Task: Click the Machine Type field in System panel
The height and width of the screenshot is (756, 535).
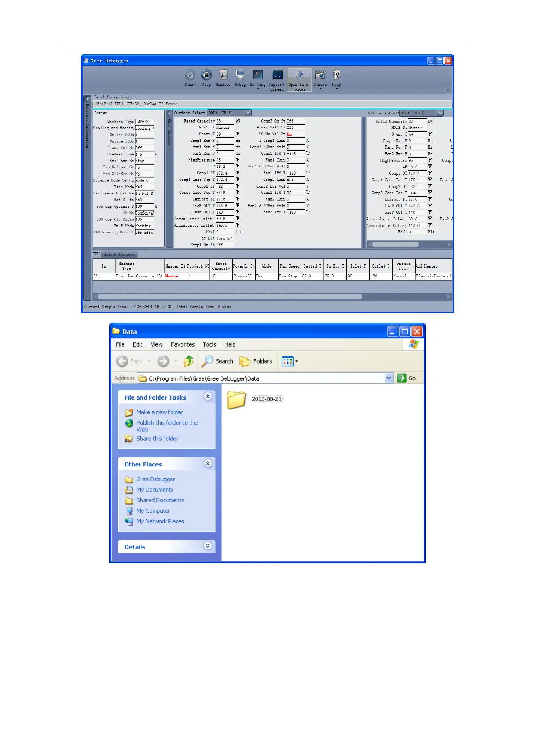Action: [144, 122]
